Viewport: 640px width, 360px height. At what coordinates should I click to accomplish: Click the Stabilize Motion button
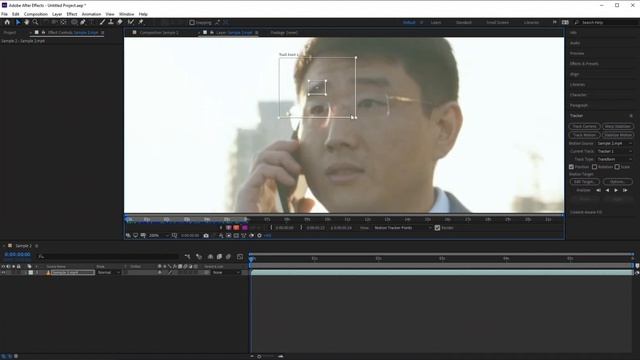[617, 135]
